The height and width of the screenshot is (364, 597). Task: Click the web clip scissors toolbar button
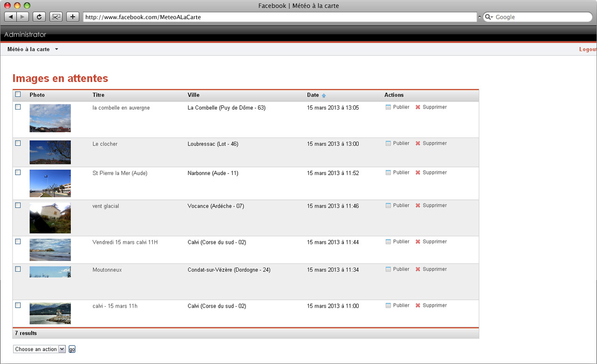coord(56,17)
